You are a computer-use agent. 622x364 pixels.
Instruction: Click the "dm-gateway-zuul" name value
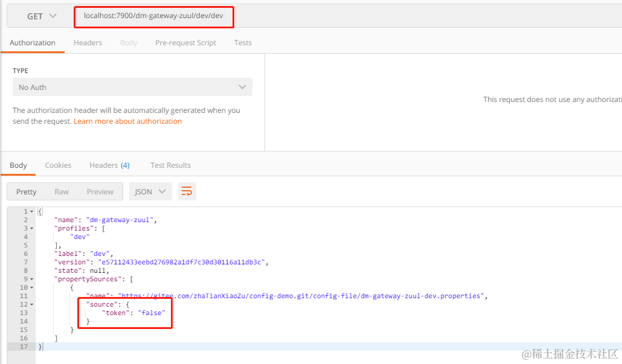coord(120,220)
